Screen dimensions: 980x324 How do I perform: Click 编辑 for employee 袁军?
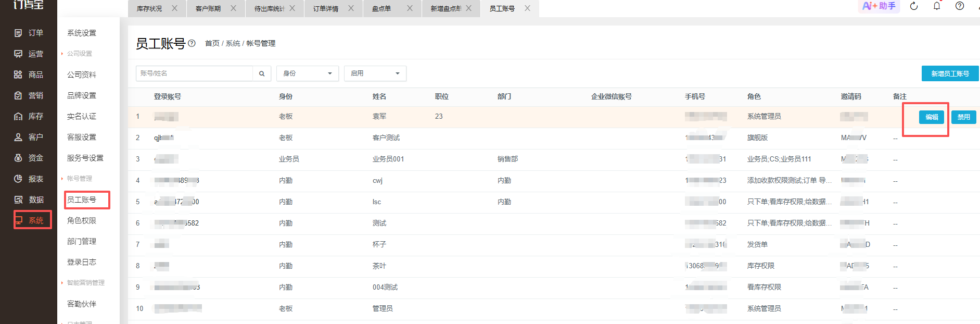[x=932, y=117]
